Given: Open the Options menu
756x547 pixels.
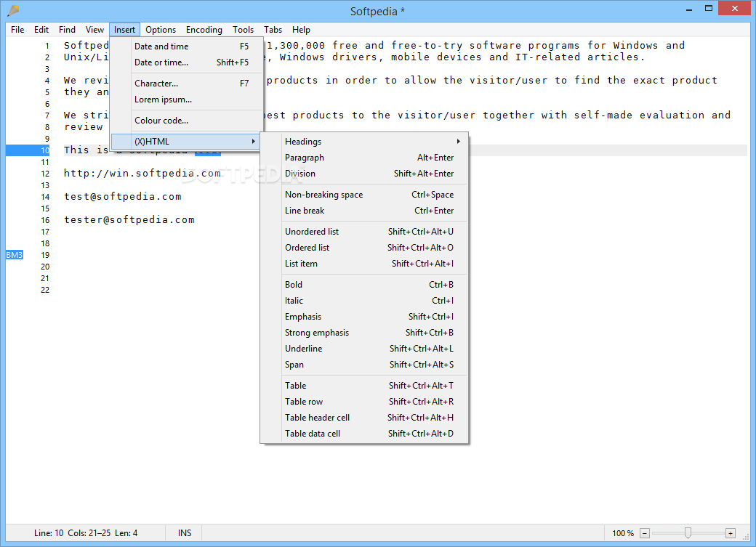Looking at the screenshot, I should pyautogui.click(x=161, y=30).
